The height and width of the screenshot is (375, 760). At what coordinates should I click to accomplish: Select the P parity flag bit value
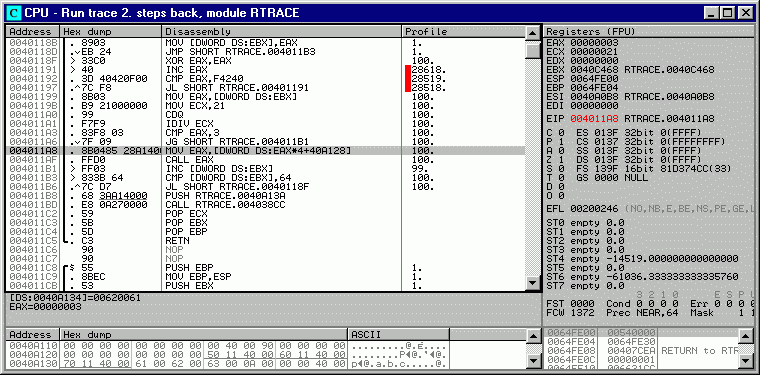click(x=561, y=141)
